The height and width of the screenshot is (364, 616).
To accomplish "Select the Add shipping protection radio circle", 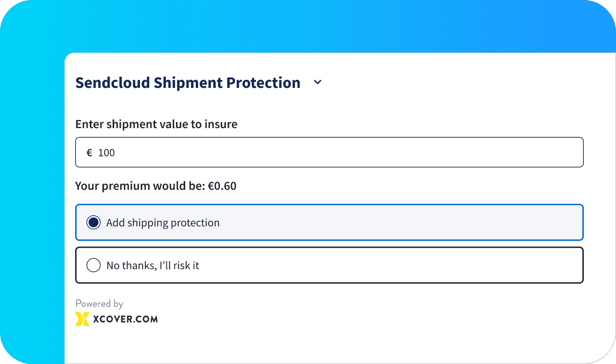I will [x=93, y=222].
